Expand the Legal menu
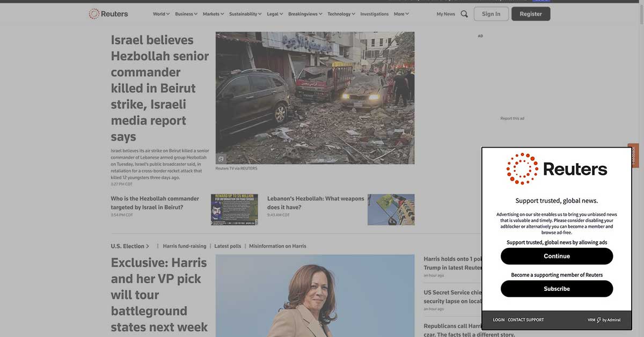 tap(275, 14)
